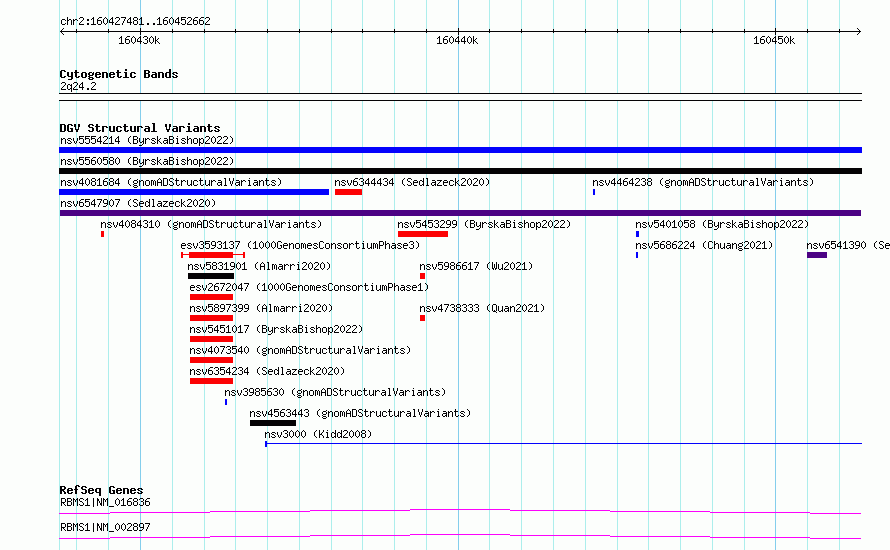
Task: Click nsv4073540 (gnomADStructuralVariants) label
Action: point(300,350)
